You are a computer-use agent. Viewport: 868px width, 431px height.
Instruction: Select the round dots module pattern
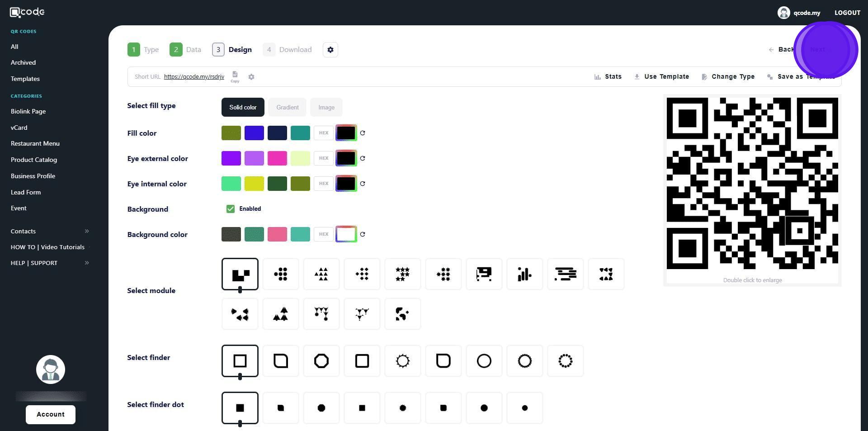(x=281, y=274)
